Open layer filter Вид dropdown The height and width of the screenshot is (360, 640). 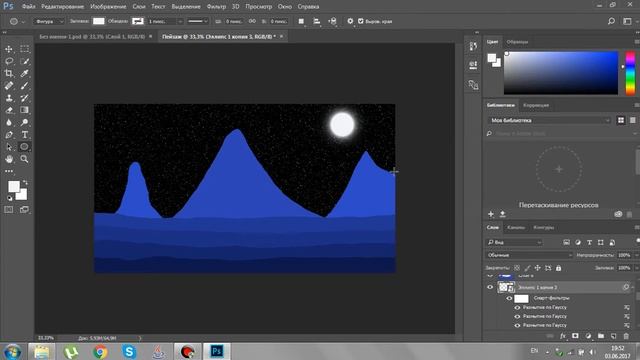pyautogui.click(x=514, y=242)
